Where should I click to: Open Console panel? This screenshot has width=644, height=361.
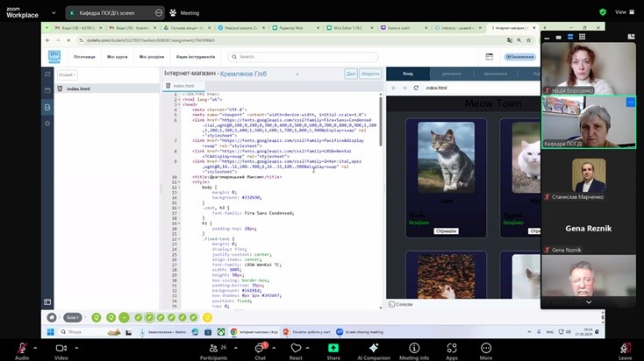click(400, 304)
